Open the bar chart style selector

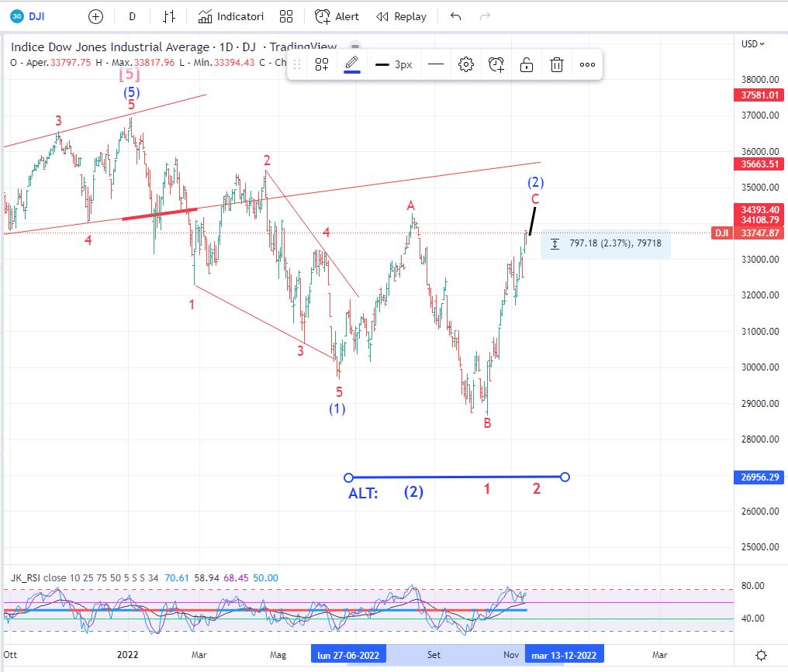pos(169,16)
